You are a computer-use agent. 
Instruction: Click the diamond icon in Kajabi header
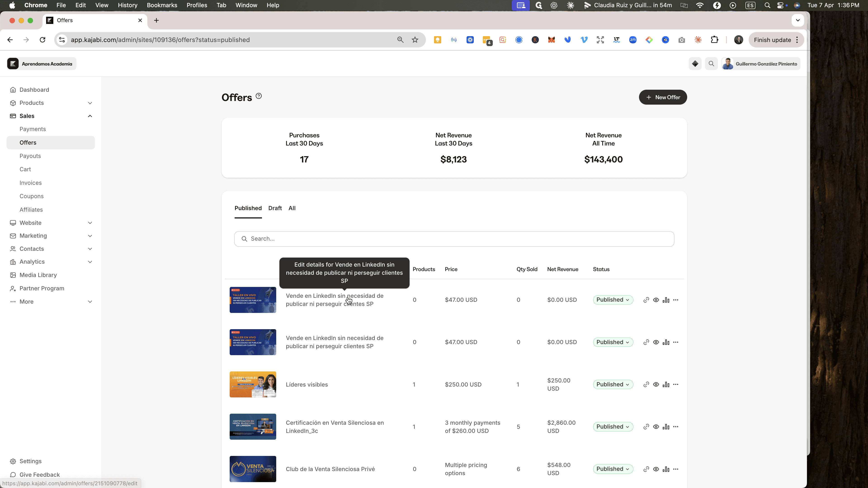(x=695, y=64)
